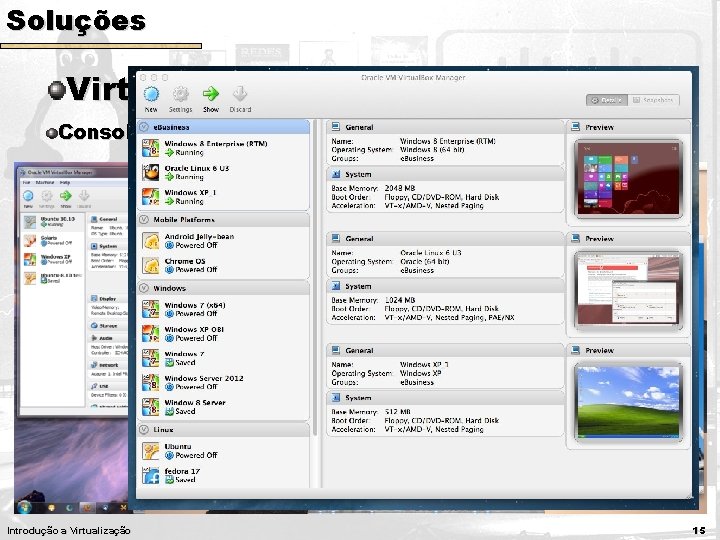Click the System header for Oracle Linux
This screenshot has height=540, width=720.
pyautogui.click(x=444, y=286)
